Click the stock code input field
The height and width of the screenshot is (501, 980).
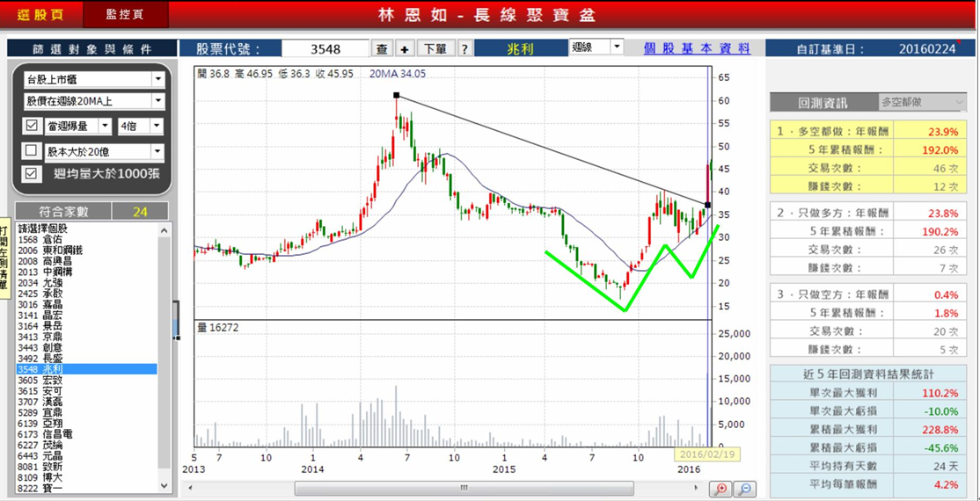(x=325, y=49)
